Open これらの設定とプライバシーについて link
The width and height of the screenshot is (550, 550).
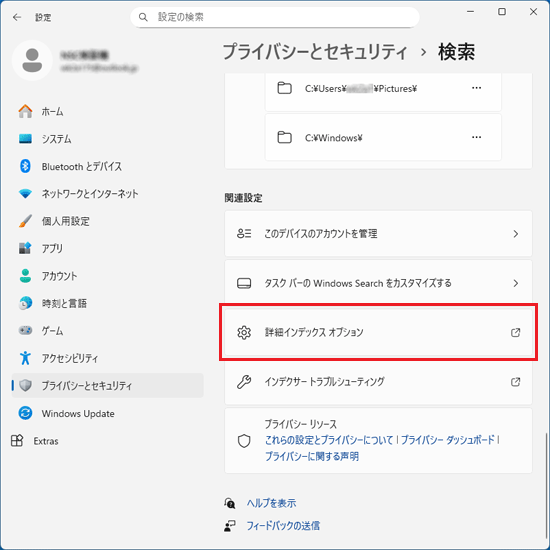[x=329, y=440]
